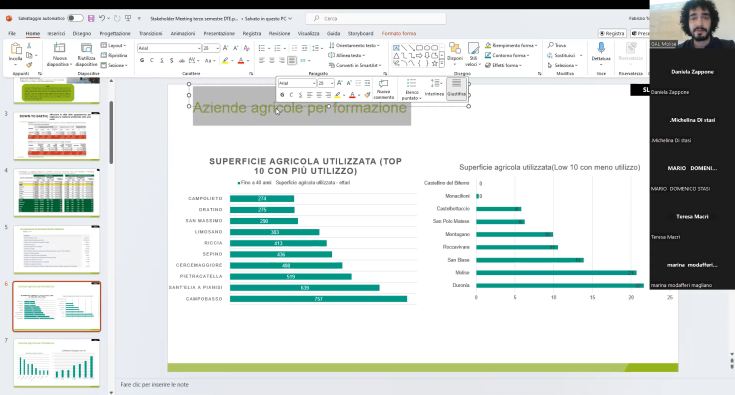This screenshot has height=395, width=735.
Task: Switch to the Disegno tab
Action: click(x=82, y=33)
